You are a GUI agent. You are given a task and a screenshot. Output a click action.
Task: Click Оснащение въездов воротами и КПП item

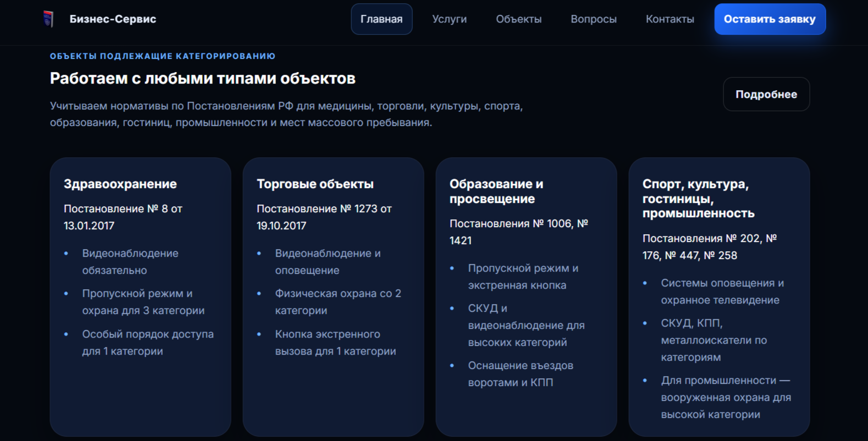tap(521, 374)
